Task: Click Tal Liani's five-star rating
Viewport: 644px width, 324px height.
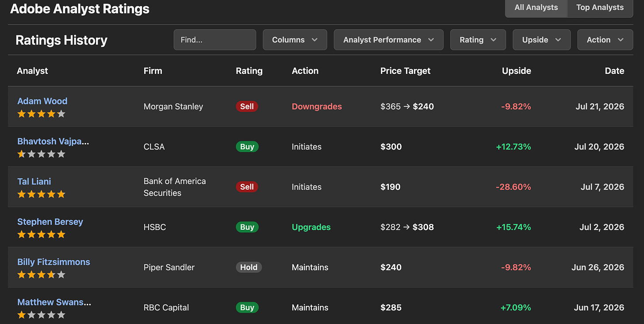Action: [x=41, y=194]
